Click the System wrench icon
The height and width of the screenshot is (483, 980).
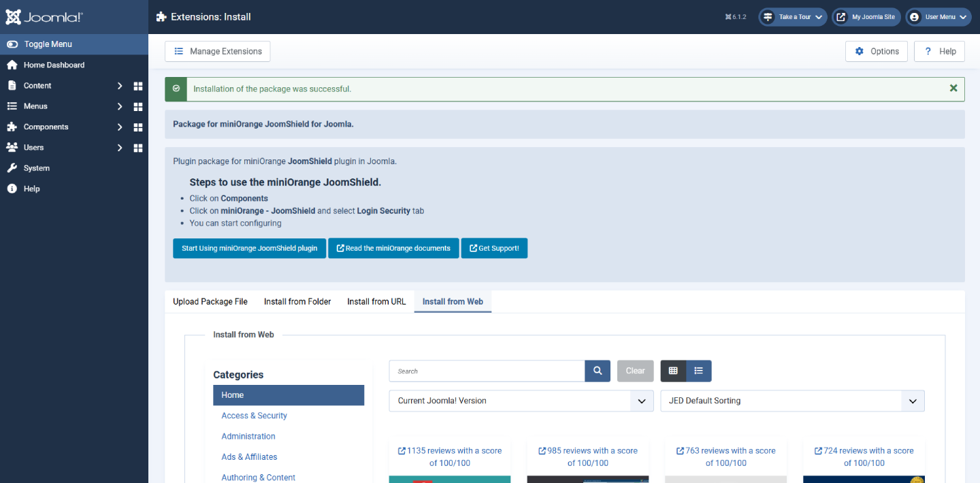pyautogui.click(x=12, y=168)
